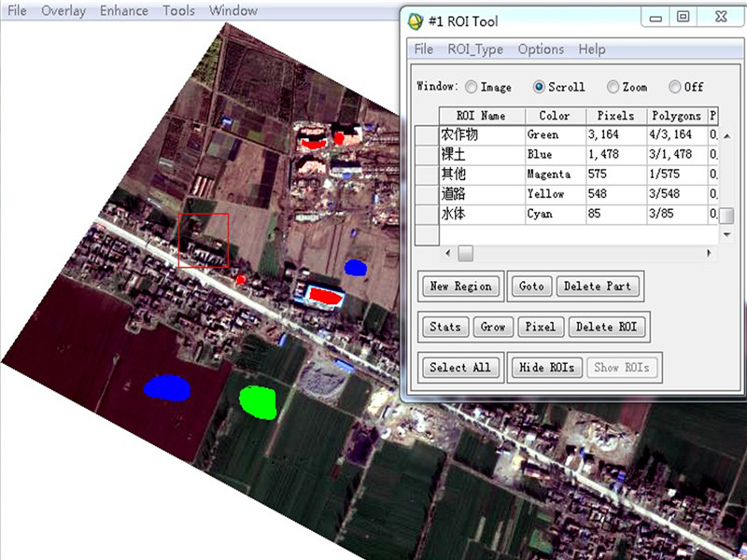This screenshot has height=560, width=747.
Task: Click the Yellow color cell
Action: (556, 194)
